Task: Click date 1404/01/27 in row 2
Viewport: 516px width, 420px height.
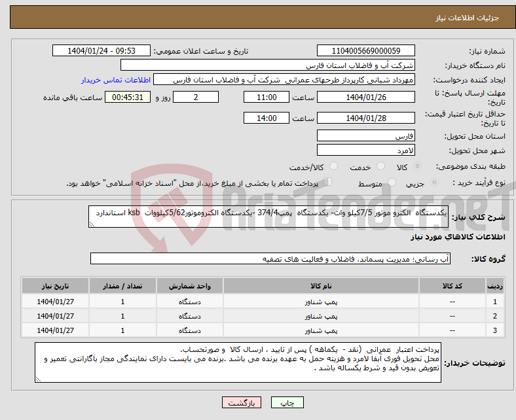Action: (55, 316)
